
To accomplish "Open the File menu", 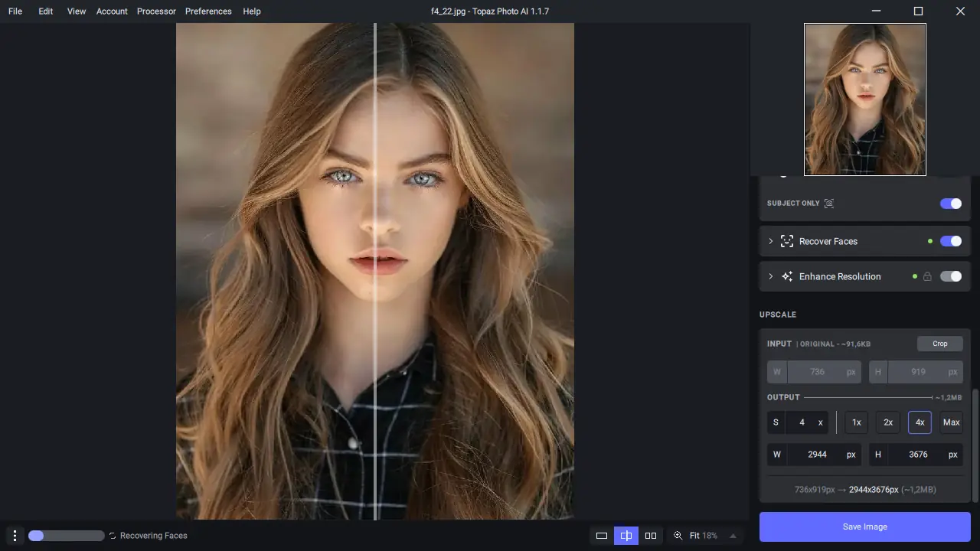I will pyautogui.click(x=15, y=11).
